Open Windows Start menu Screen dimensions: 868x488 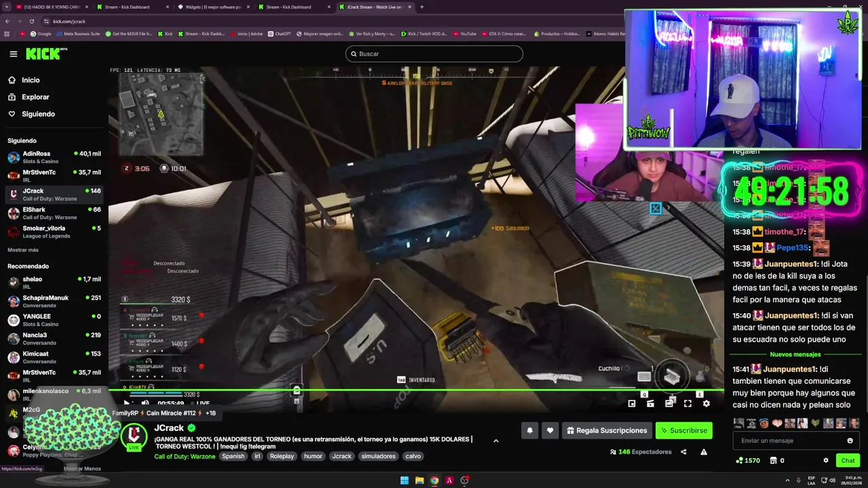[x=405, y=481]
